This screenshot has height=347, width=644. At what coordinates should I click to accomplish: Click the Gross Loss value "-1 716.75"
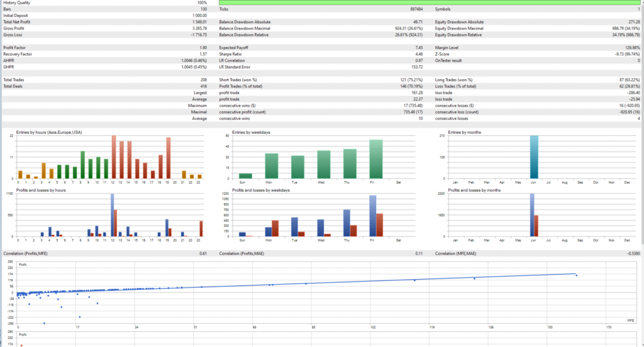(x=199, y=35)
